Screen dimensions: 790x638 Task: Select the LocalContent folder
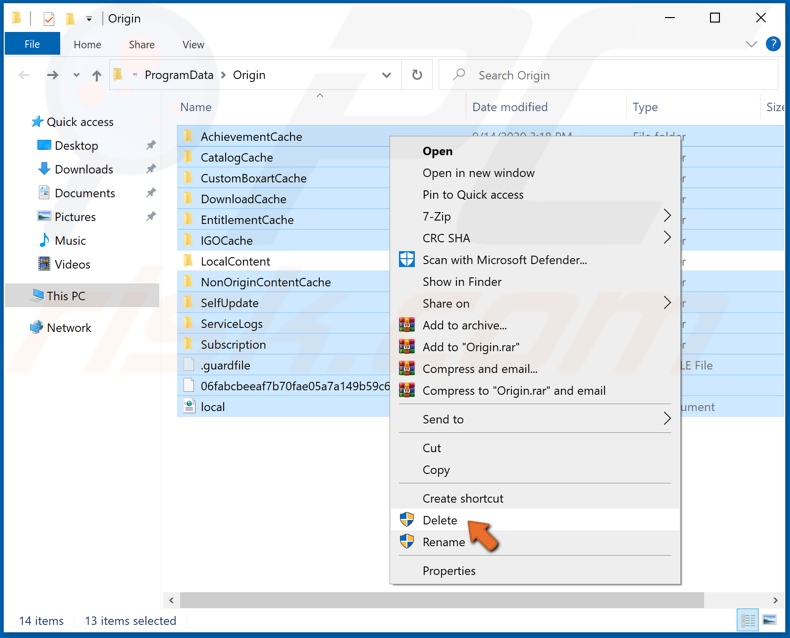(x=235, y=261)
